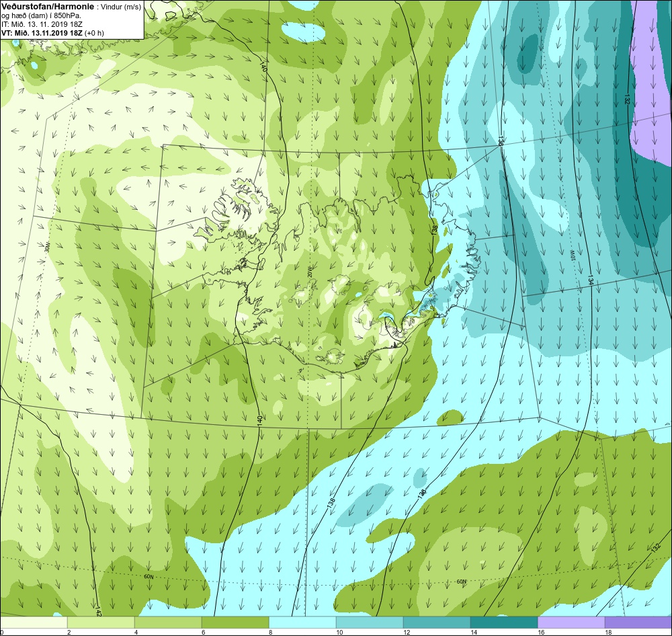Click the 12–14 m/s teal legend swatch
The image size is (672, 636).
tap(437, 622)
